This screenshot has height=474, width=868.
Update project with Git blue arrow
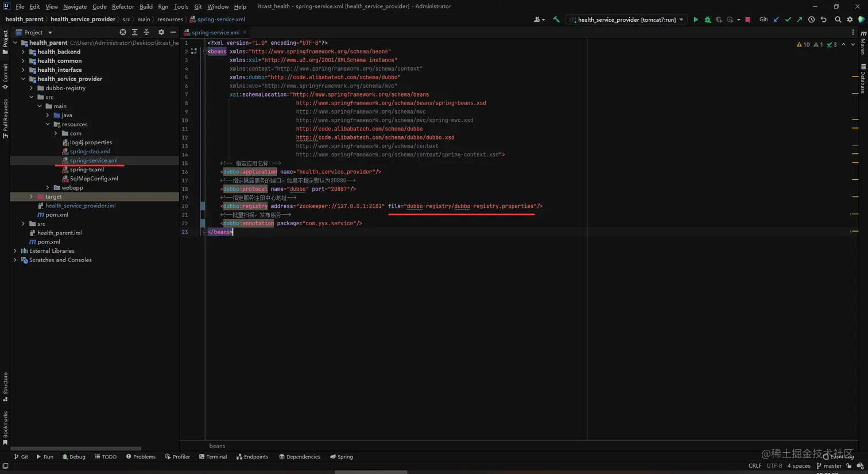pos(776,20)
